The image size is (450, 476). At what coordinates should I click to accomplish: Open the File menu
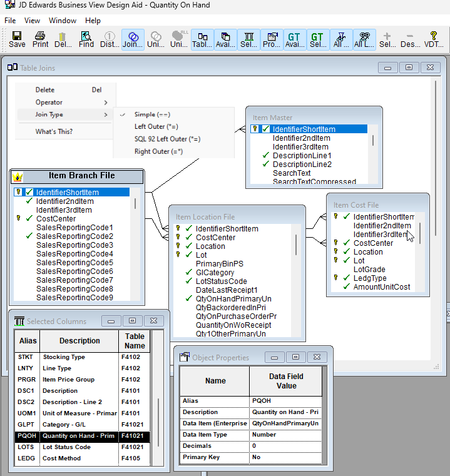click(x=10, y=21)
